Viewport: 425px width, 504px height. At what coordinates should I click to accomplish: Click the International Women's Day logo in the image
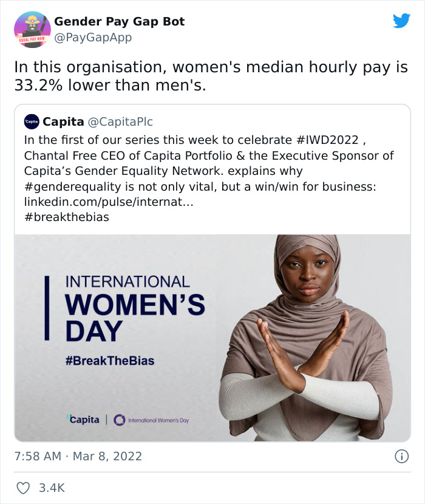[152, 418]
